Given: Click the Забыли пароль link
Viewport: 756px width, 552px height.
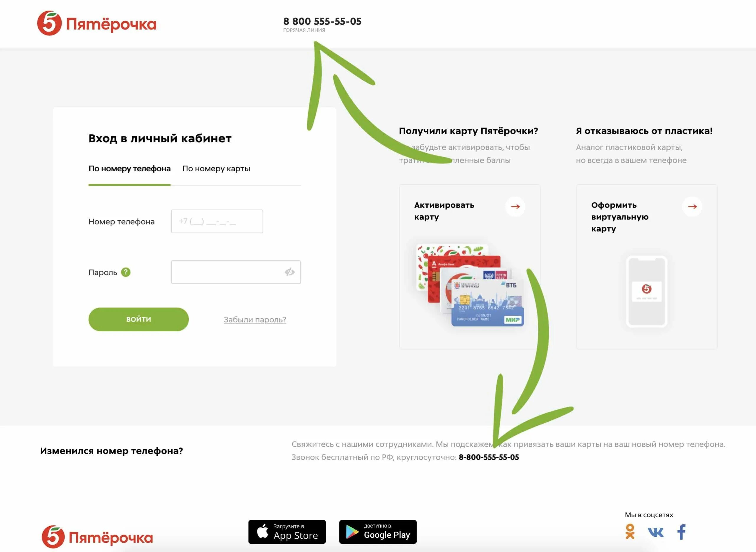Looking at the screenshot, I should pos(254,320).
